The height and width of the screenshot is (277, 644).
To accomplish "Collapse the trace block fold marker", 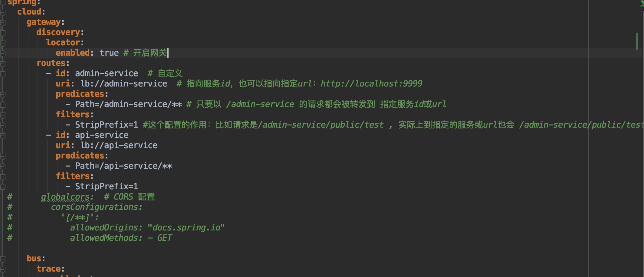I will tap(3, 269).
